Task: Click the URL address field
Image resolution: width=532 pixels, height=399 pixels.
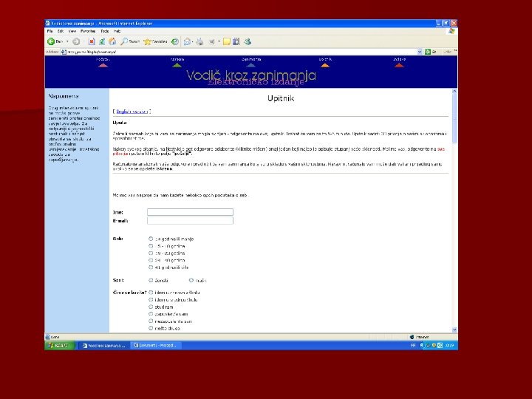Action: (x=239, y=52)
